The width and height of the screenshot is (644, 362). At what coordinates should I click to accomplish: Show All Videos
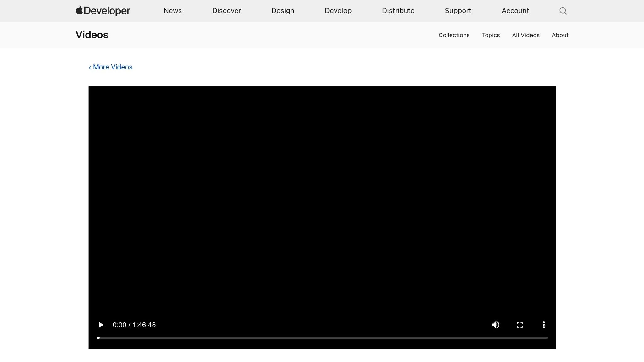coord(525,35)
